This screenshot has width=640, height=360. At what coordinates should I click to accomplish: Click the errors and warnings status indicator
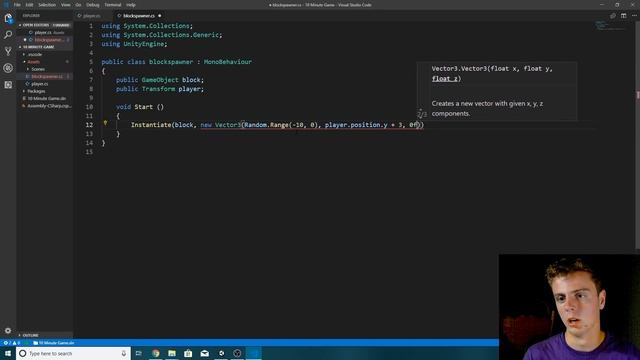coord(11,343)
